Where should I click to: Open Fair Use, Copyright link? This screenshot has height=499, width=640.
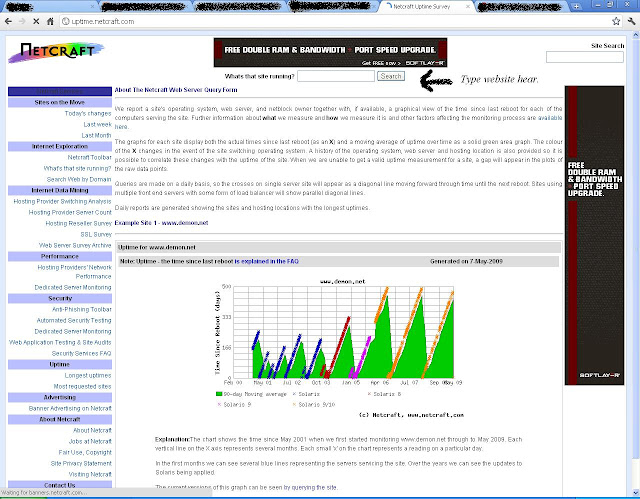pyautogui.click(x=85, y=453)
